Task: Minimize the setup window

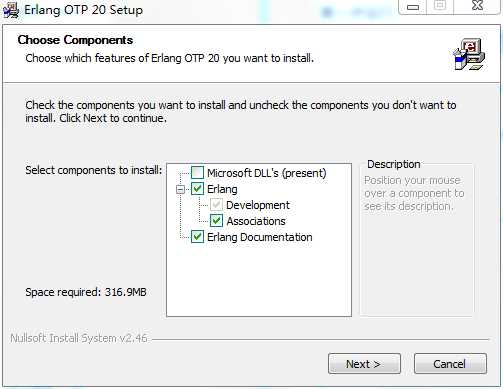Action: [413, 7]
